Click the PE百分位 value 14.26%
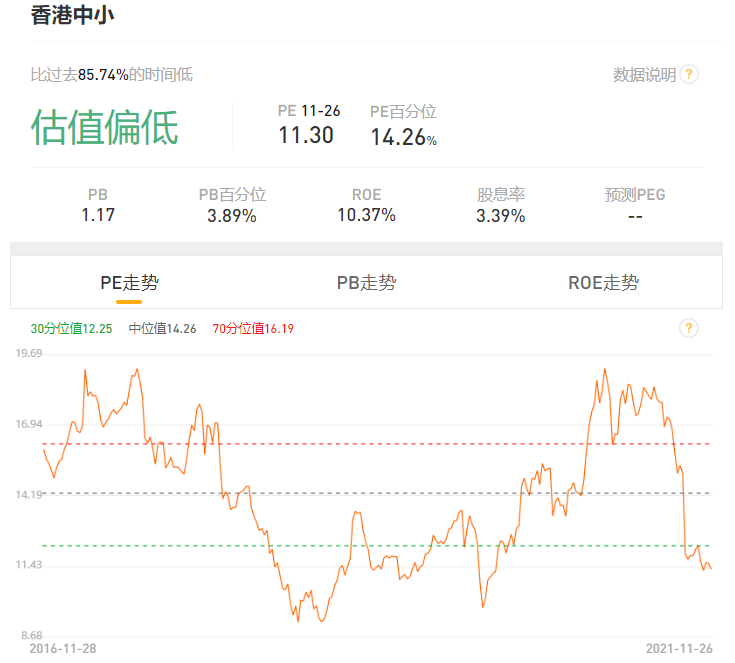735x663 pixels. (403, 137)
